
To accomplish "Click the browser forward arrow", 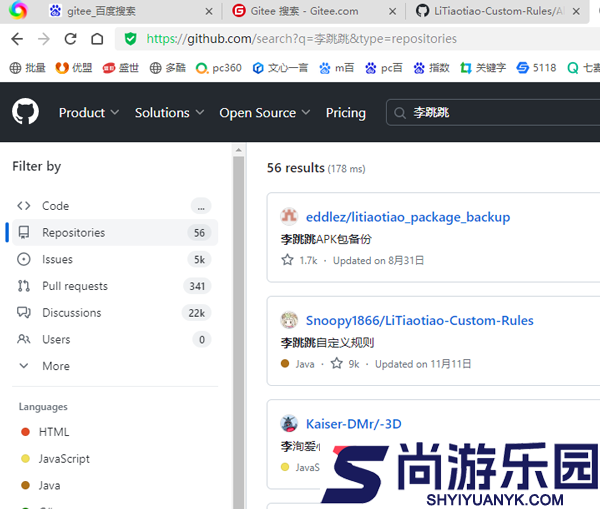I will pyautogui.click(x=44, y=39).
